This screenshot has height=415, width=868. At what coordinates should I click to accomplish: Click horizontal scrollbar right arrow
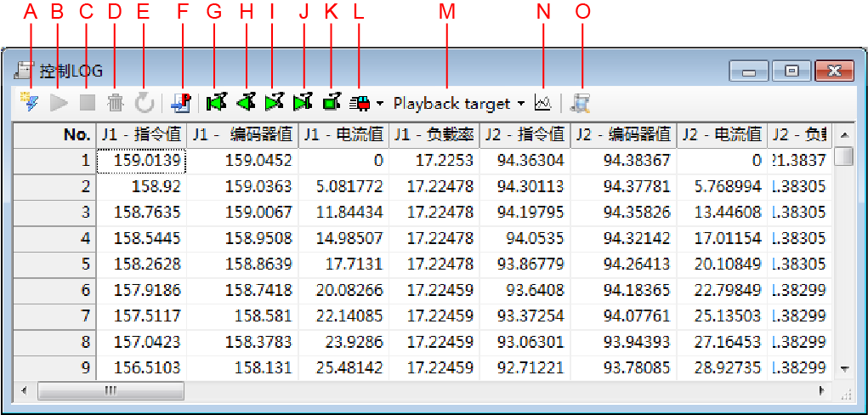tap(821, 390)
